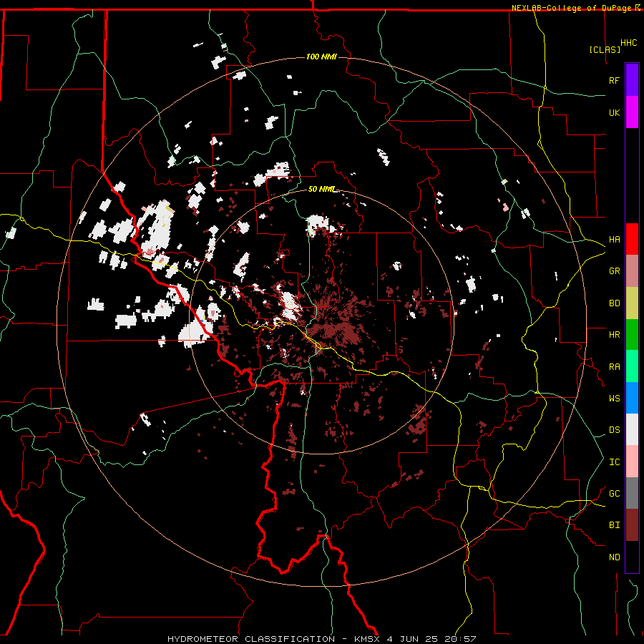Click the 50 NMI range ring label
The image size is (644, 644).
321,190
